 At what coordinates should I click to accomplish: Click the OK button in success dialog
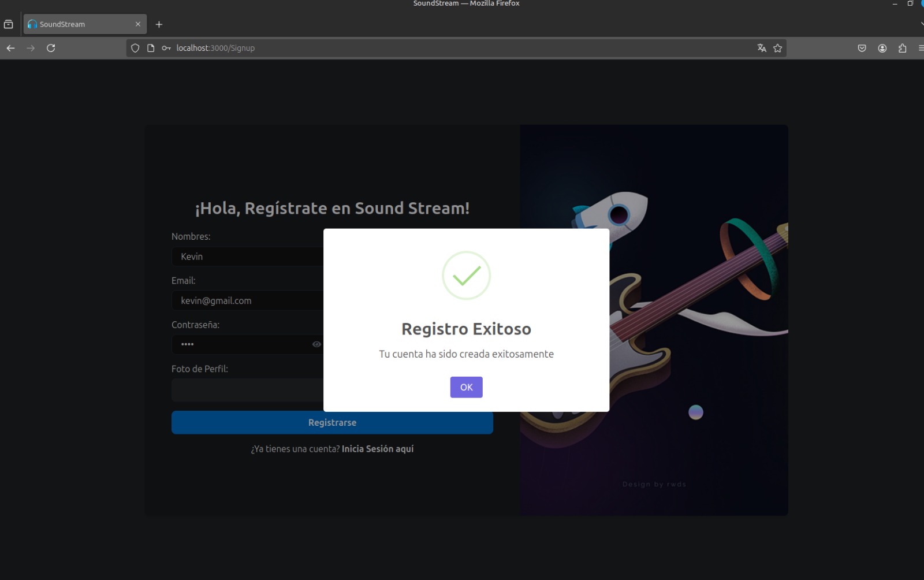(466, 387)
